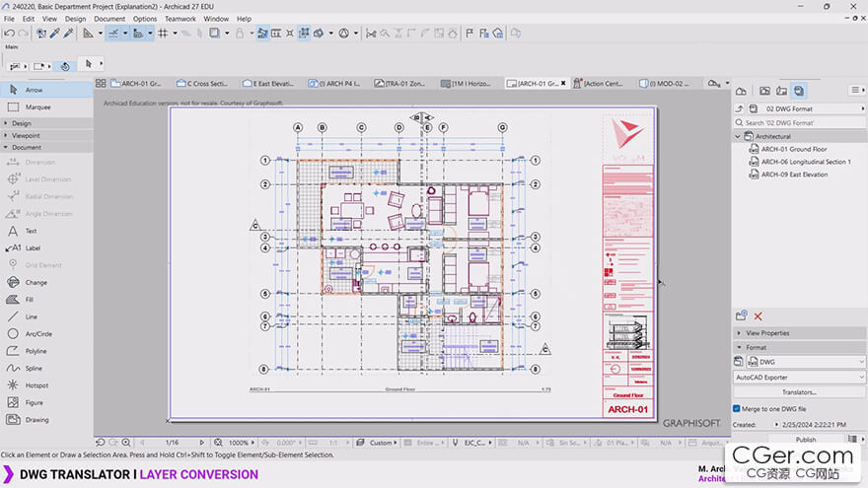This screenshot has height=488, width=868.
Task: Select the Polyline tool
Action: pos(46,351)
